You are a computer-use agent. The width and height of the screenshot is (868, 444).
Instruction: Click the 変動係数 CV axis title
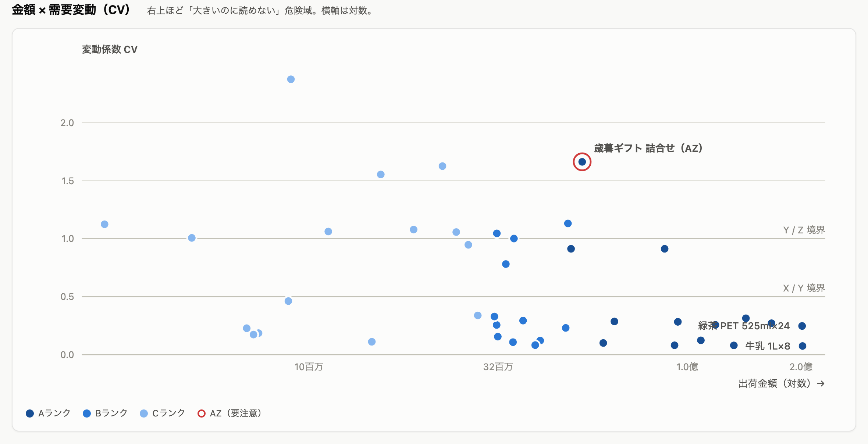pos(110,49)
